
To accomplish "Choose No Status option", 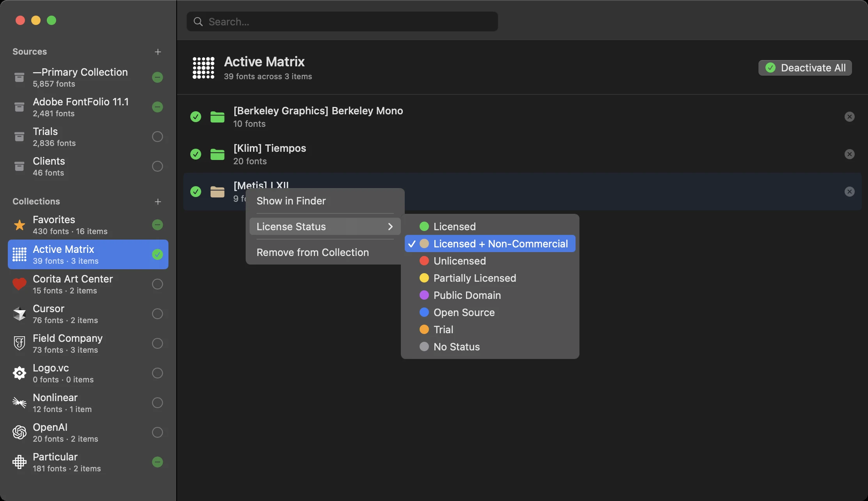I will point(490,347).
